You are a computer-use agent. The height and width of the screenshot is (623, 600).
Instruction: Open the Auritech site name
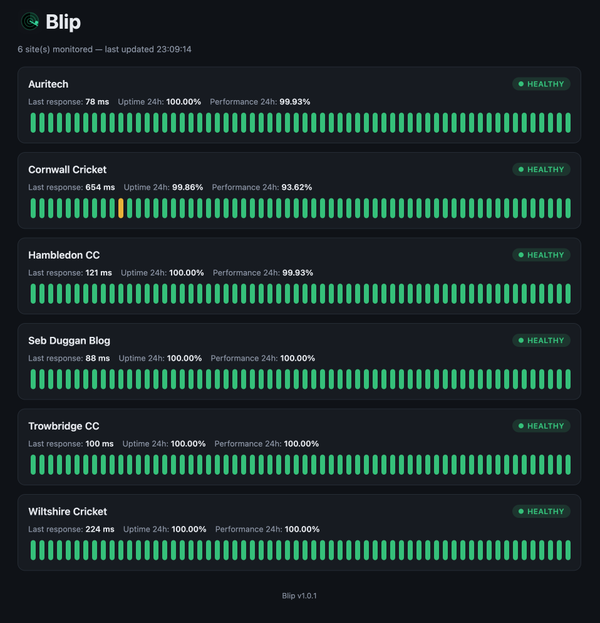48,84
